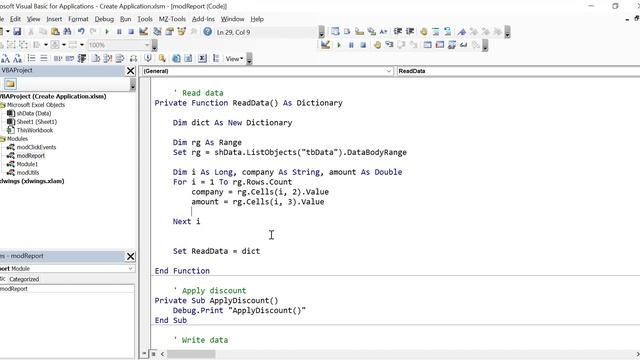Toggle a breakpoint from the Debug toolbar hand icon
The height and width of the screenshot is (360, 640).
pyautogui.click(x=377, y=44)
